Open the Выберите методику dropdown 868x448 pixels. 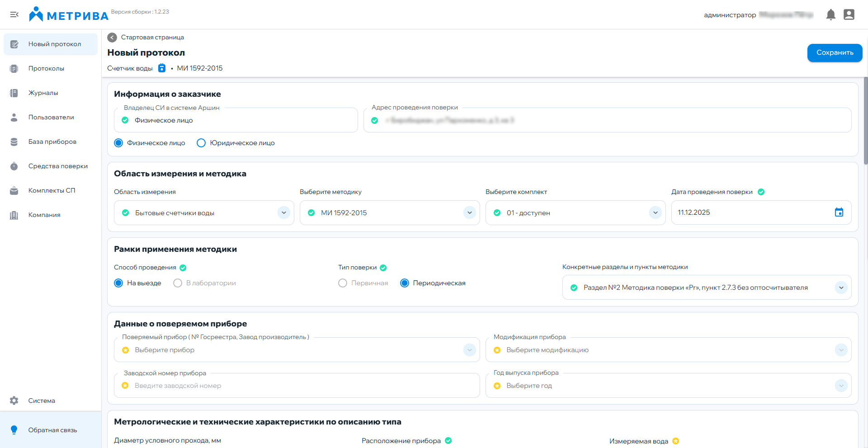(469, 213)
